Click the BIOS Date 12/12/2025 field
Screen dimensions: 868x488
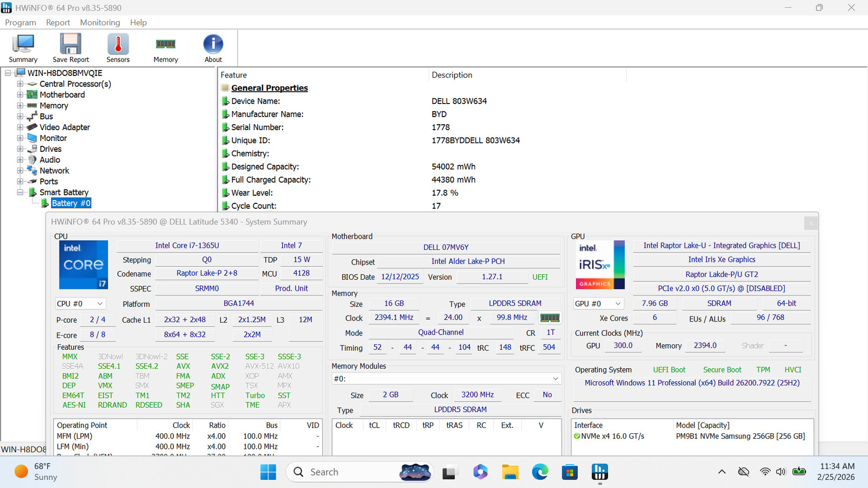pos(400,277)
